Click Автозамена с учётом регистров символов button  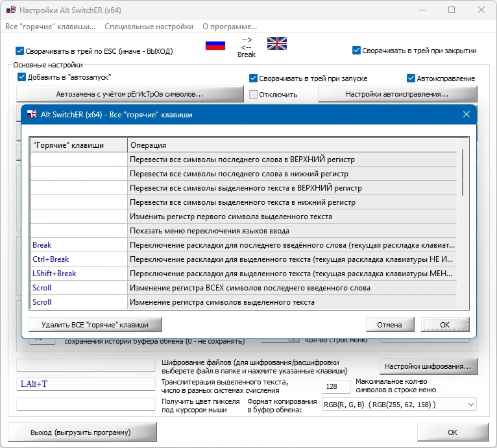coord(130,94)
